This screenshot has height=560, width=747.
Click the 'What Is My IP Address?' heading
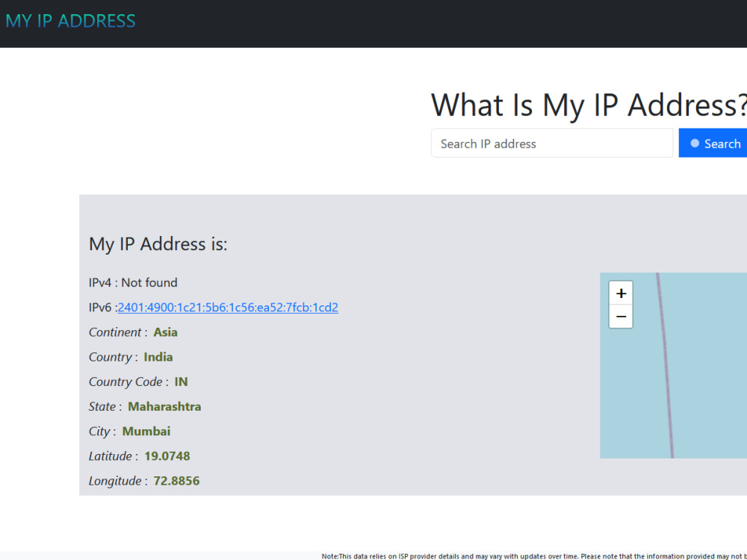point(589,105)
